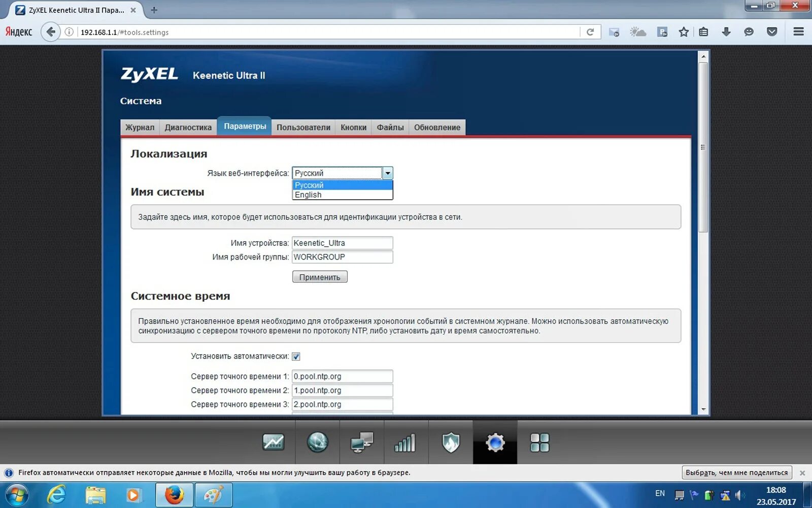Image resolution: width=812 pixels, height=508 pixels.
Task: Select English in language list
Action: 343,195
